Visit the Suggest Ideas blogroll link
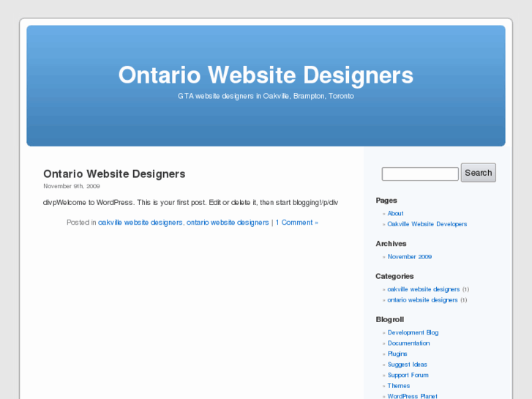This screenshot has height=399, width=532. pyautogui.click(x=407, y=365)
